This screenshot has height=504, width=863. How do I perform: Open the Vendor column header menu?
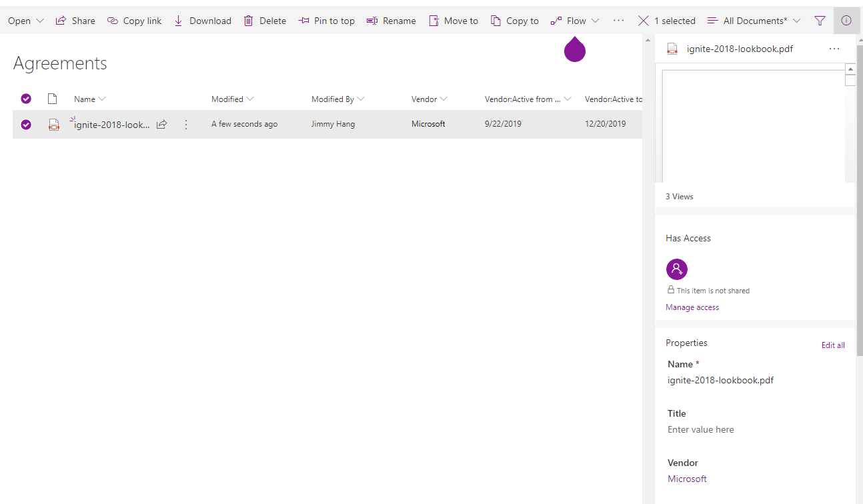429,99
